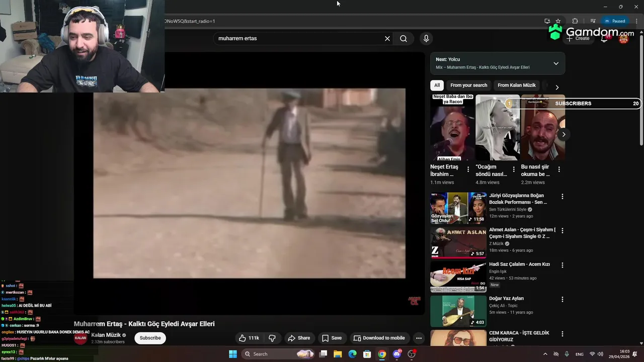Open Ocağım söndü nasıl short thumbnail
This screenshot has height=362, width=644.
(498, 128)
